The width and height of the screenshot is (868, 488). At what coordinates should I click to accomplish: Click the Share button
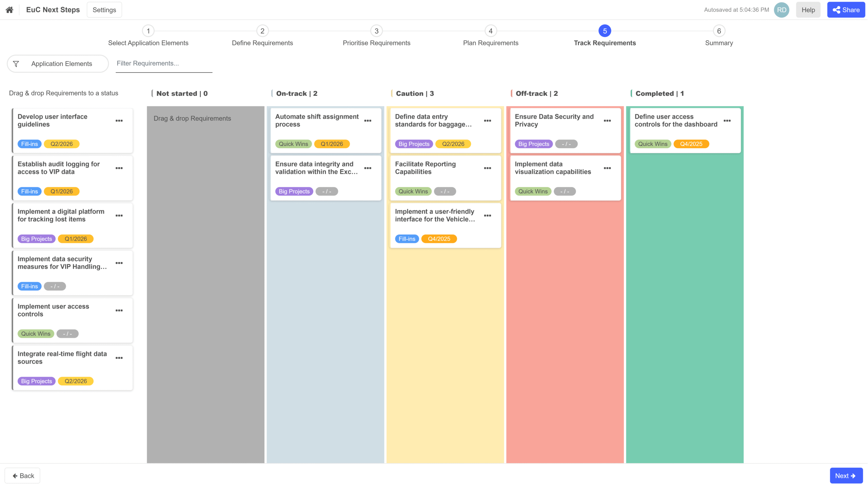pyautogui.click(x=846, y=10)
